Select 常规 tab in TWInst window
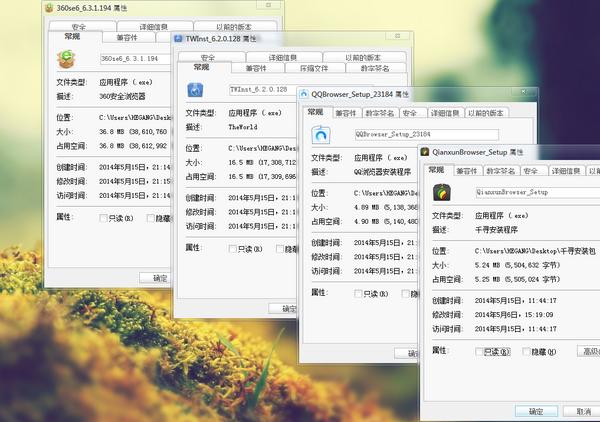The height and width of the screenshot is (422, 600). (x=204, y=67)
